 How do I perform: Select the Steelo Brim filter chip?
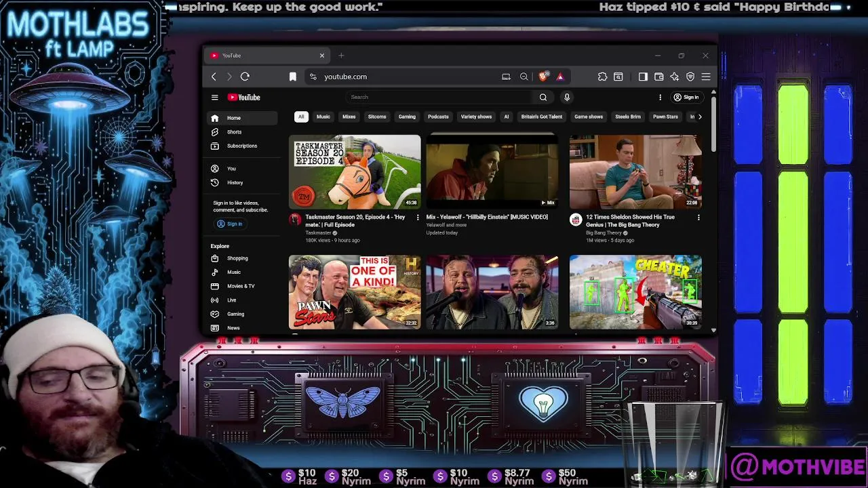click(x=628, y=117)
